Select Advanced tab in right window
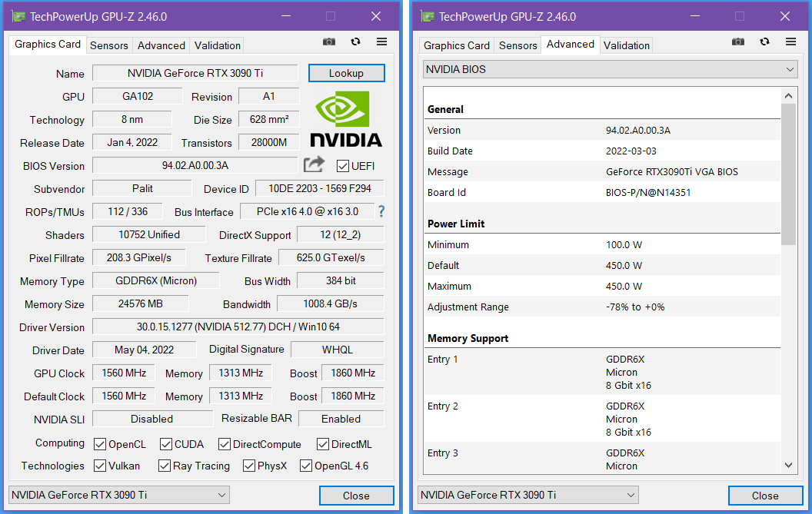The image size is (812, 514). click(570, 44)
